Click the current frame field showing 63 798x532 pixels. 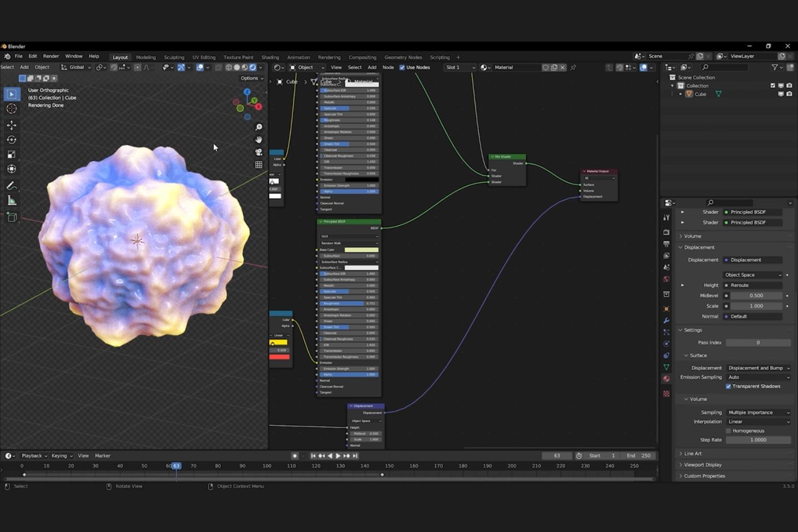(556, 455)
